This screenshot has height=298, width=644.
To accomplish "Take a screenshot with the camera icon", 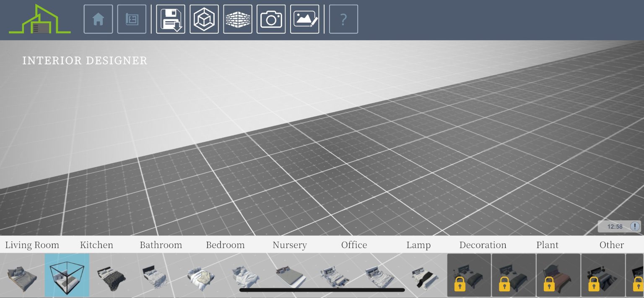I will [271, 19].
